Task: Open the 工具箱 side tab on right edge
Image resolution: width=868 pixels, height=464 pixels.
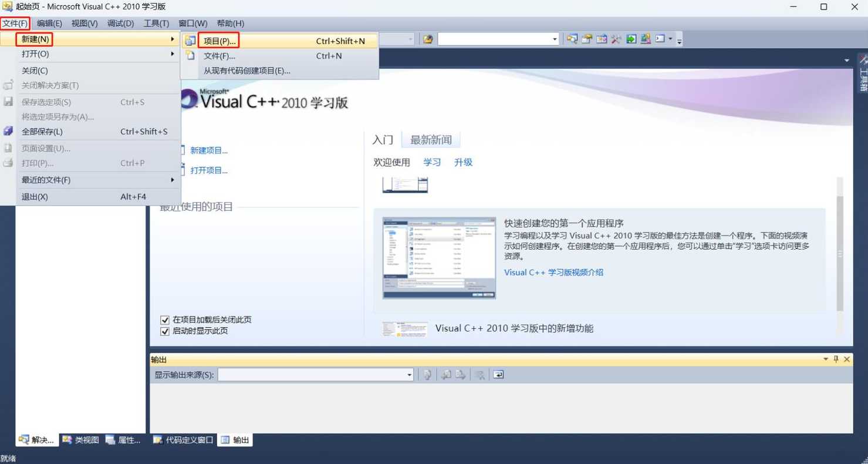Action: tap(863, 73)
